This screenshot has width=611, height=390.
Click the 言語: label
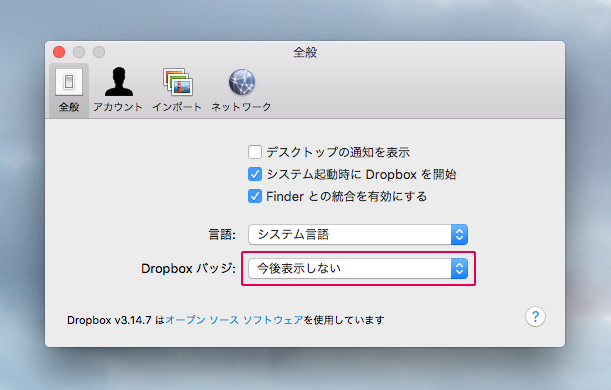point(222,235)
